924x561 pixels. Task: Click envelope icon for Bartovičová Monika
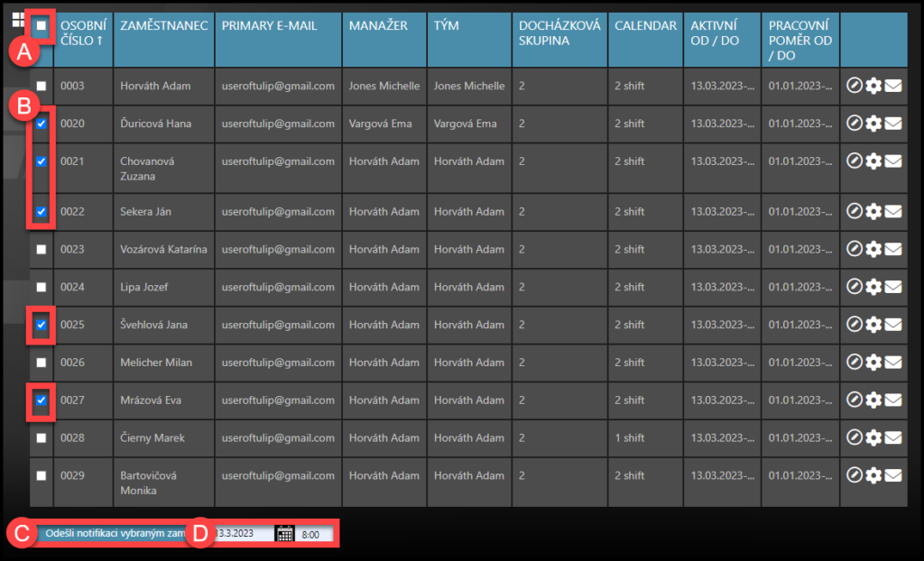(893, 475)
